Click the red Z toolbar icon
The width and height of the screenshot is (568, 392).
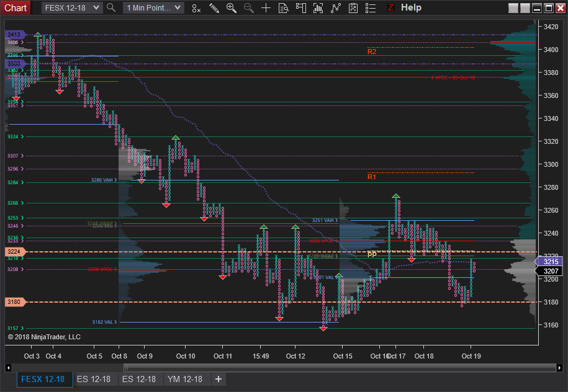[x=390, y=7]
